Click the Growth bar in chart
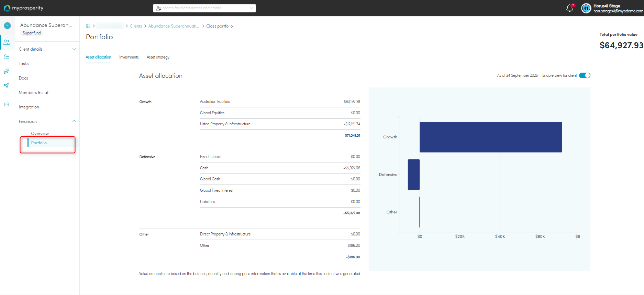The width and height of the screenshot is (644, 295). pos(491,137)
